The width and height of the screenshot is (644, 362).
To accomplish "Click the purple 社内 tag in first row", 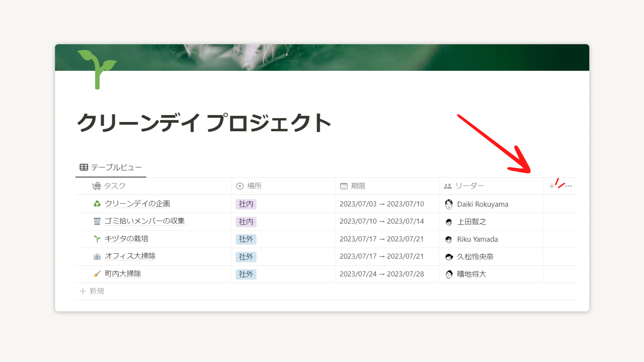I will [246, 204].
